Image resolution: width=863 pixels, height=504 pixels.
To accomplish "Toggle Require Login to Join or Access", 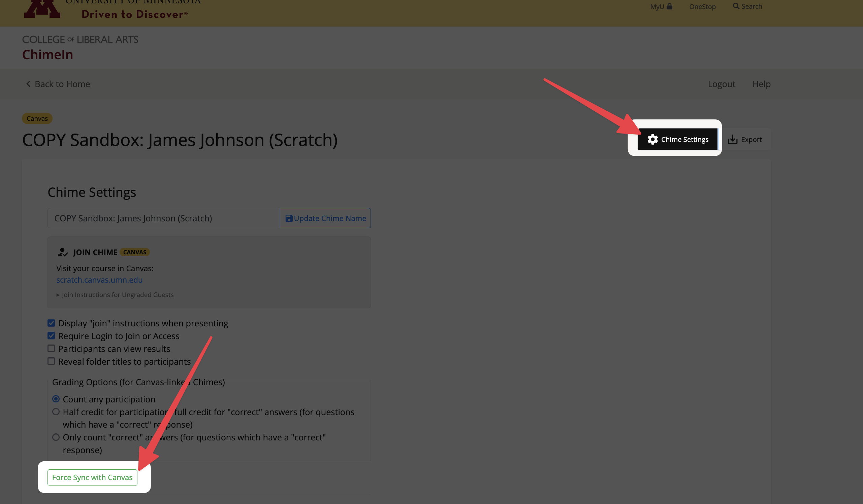I will click(51, 336).
